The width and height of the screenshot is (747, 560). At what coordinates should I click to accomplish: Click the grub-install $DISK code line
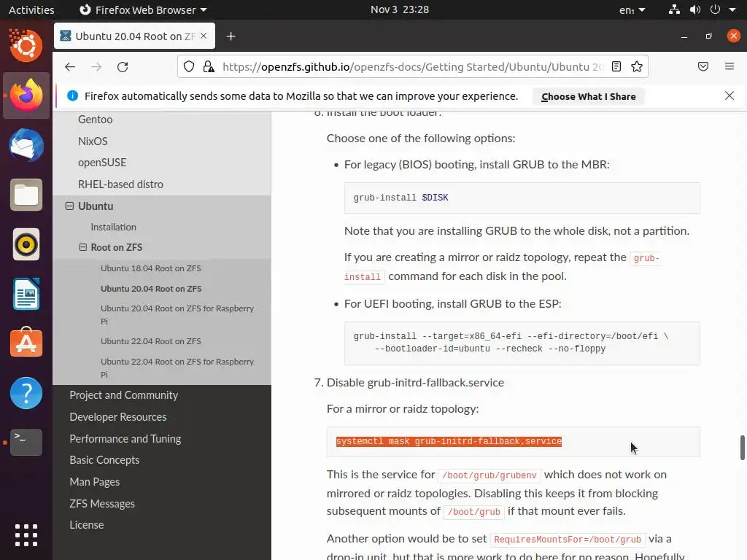coord(400,198)
